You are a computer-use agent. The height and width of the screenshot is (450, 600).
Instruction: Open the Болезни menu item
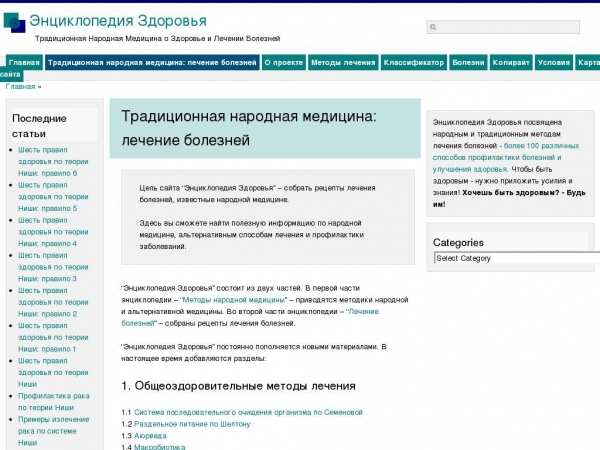(468, 63)
